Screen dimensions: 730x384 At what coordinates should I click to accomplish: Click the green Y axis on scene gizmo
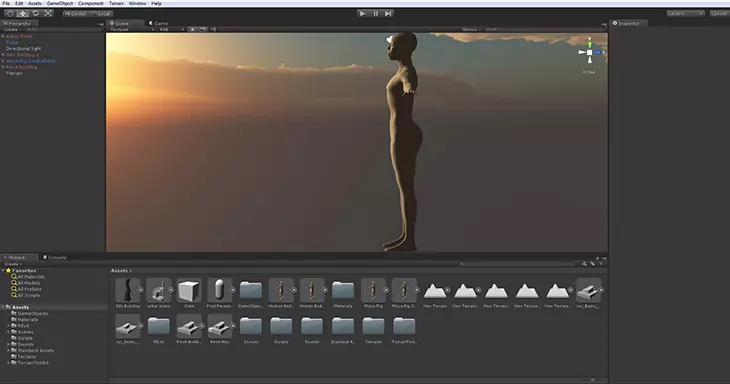[x=589, y=44]
